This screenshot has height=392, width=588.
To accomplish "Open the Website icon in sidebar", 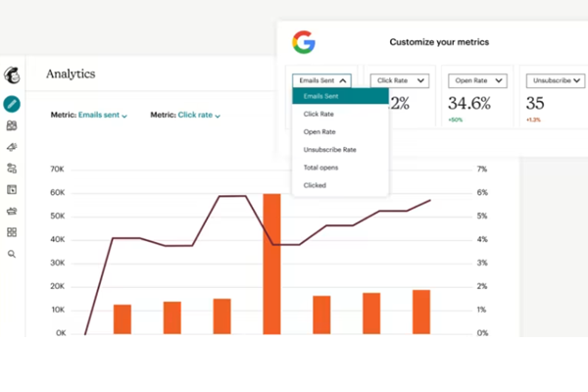I will pyautogui.click(x=12, y=189).
